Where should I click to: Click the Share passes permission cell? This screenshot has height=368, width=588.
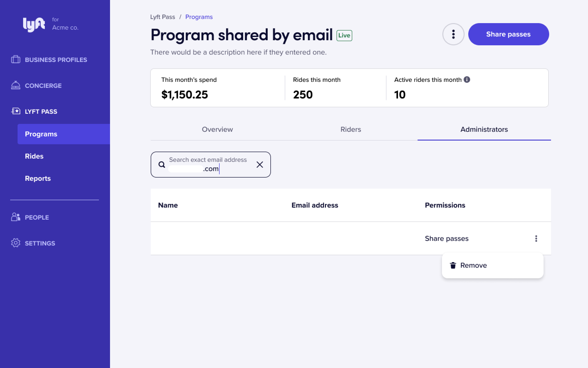coord(447,239)
